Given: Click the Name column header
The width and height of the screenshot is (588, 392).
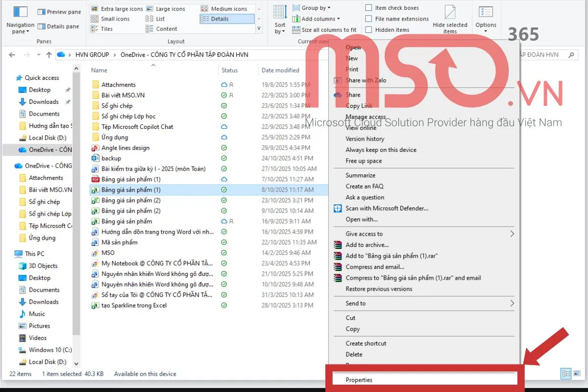Looking at the screenshot, I should (99, 70).
